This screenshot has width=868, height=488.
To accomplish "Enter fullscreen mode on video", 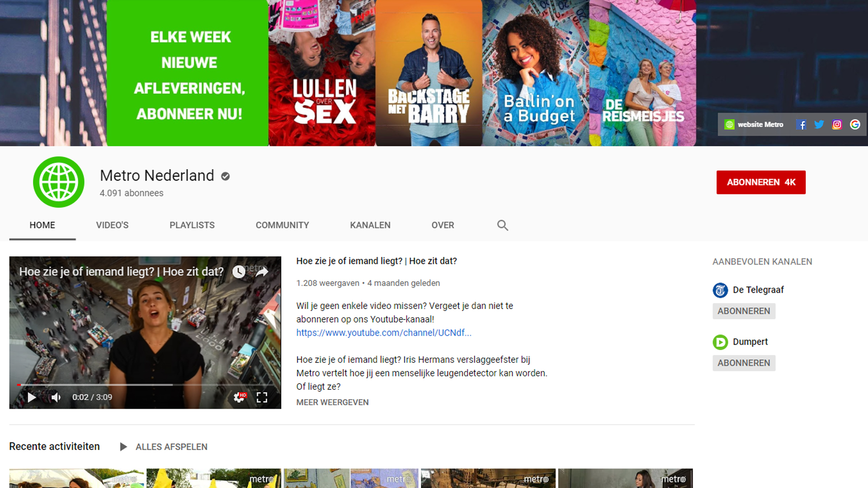I will [x=262, y=397].
